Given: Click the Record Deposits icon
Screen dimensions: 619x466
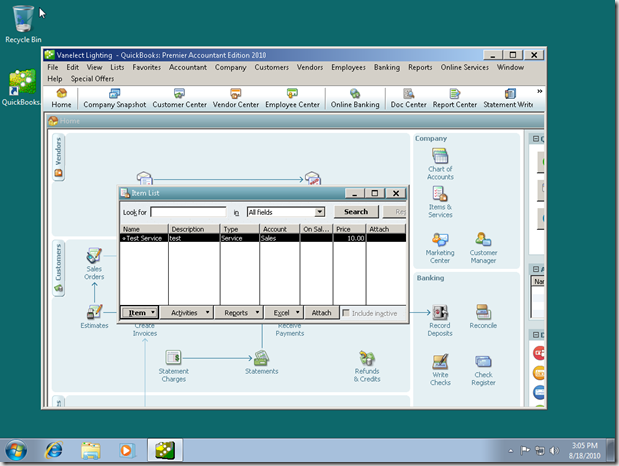Looking at the screenshot, I should [440, 320].
